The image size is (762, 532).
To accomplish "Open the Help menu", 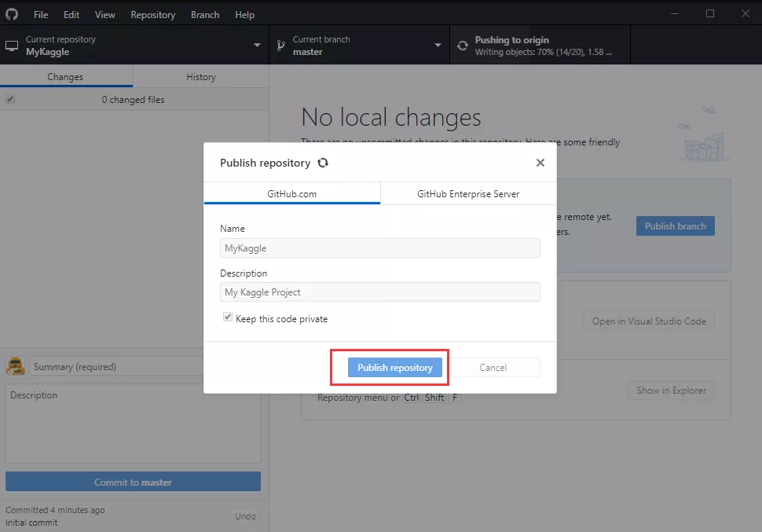I will click(244, 15).
